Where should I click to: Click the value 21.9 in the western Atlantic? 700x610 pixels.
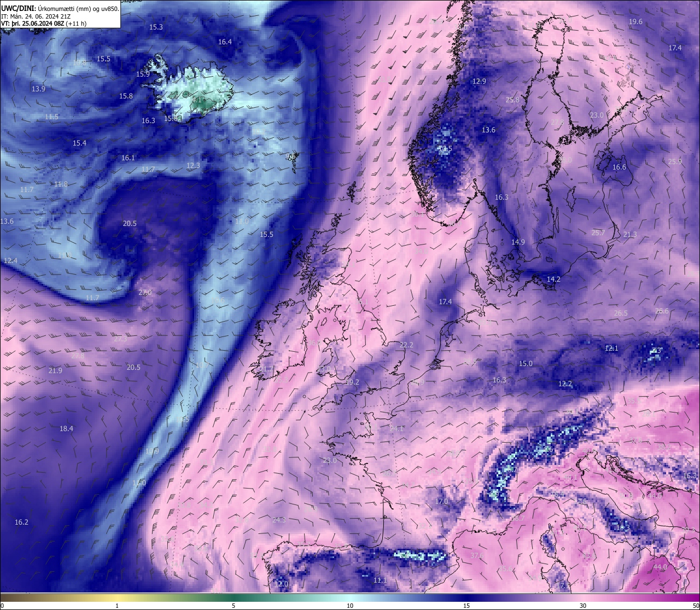pos(55,370)
